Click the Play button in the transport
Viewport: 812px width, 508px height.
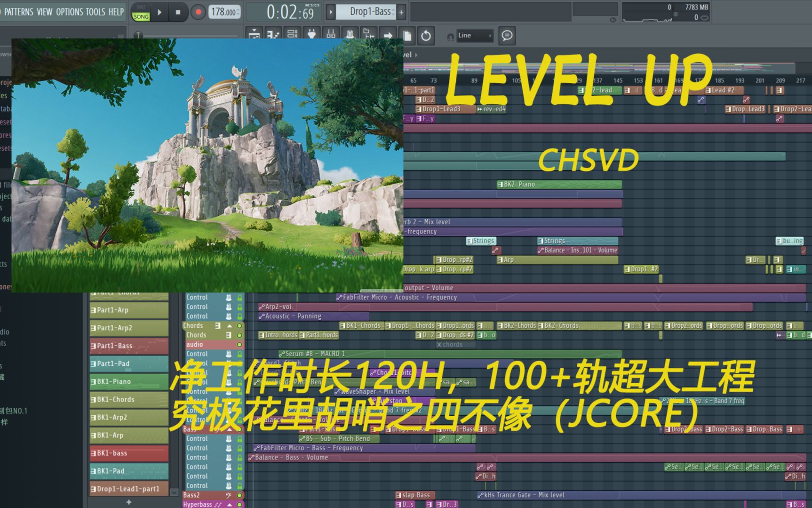coord(159,12)
